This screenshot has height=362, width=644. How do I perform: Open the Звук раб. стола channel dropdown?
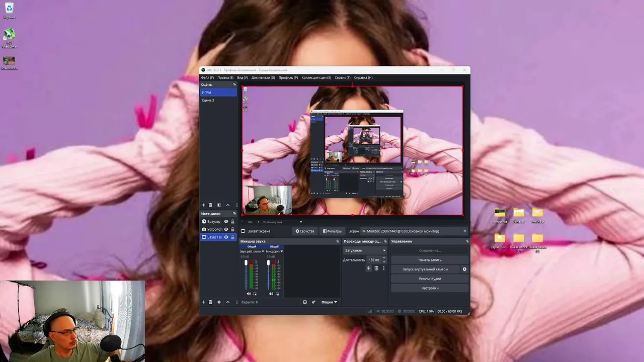(263, 251)
